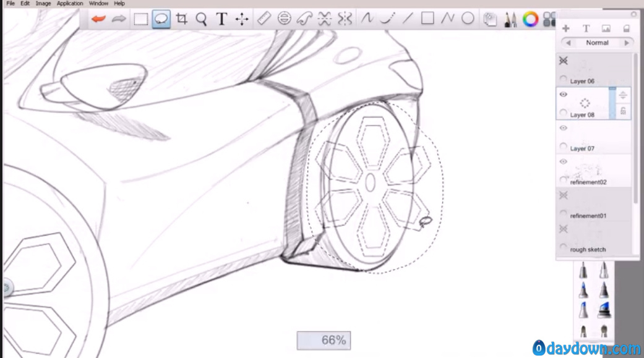Switch to next blend mode with right arrow
The width and height of the screenshot is (644, 358).
(626, 43)
